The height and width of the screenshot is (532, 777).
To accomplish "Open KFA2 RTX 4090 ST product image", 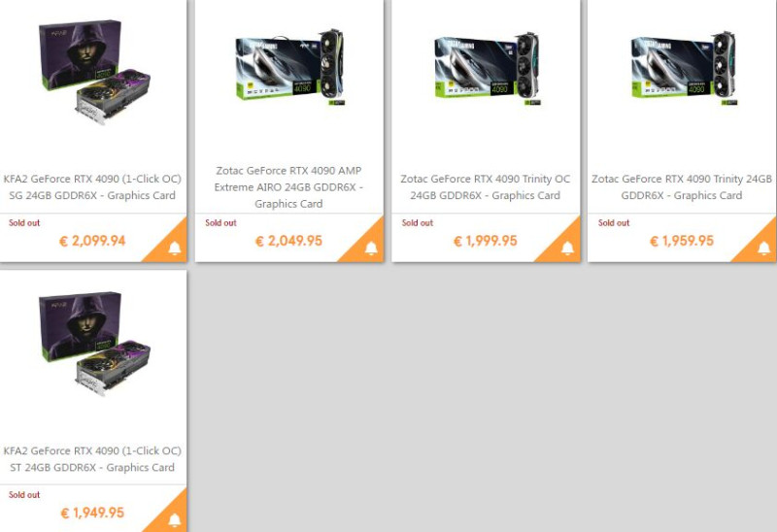I will point(94,344).
